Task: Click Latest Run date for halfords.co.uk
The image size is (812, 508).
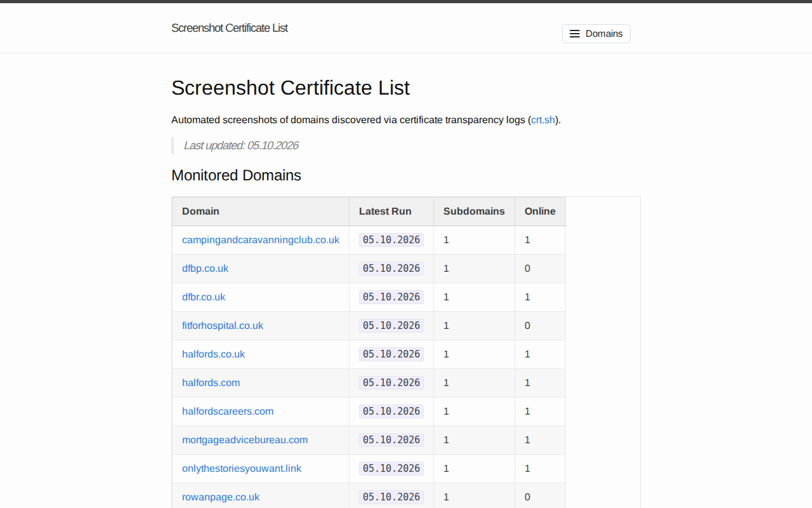Action: tap(391, 354)
